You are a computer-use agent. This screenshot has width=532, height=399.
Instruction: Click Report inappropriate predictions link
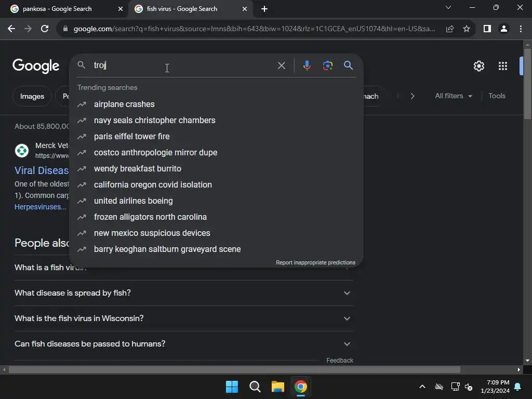point(315,262)
